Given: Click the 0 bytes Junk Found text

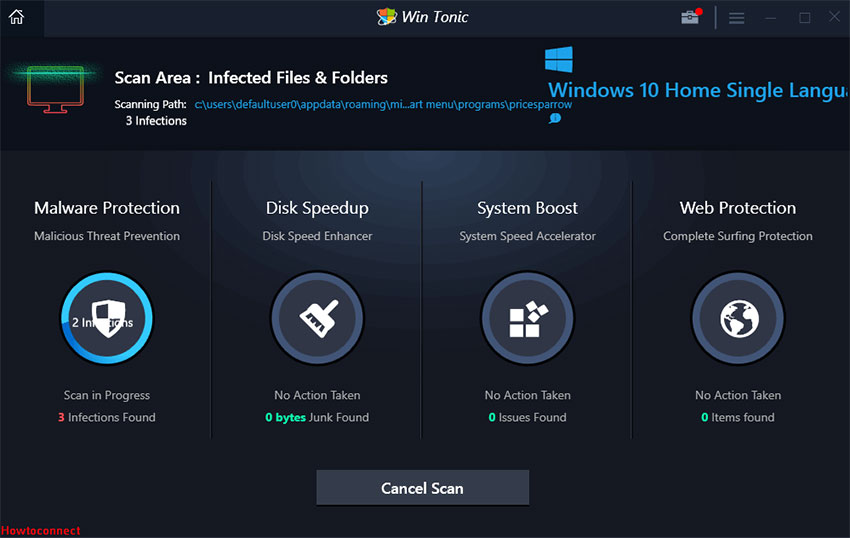Looking at the screenshot, I should (317, 417).
